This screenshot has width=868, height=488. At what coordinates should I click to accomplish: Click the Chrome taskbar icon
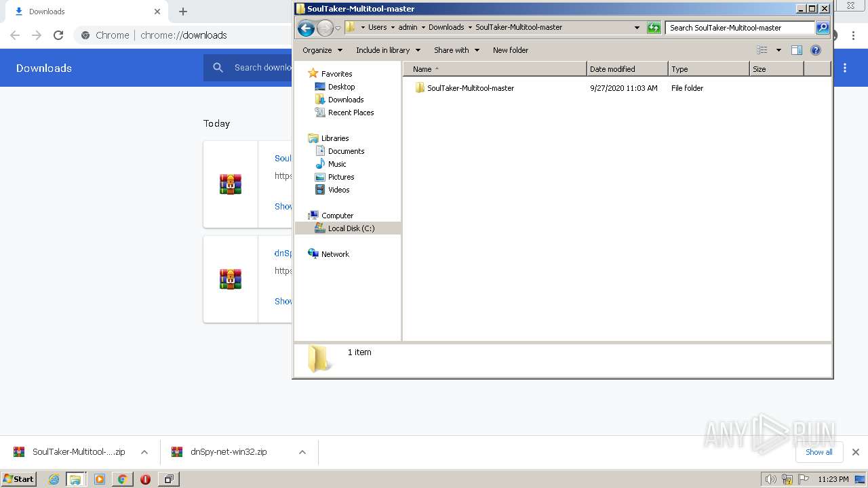pyautogui.click(x=122, y=479)
